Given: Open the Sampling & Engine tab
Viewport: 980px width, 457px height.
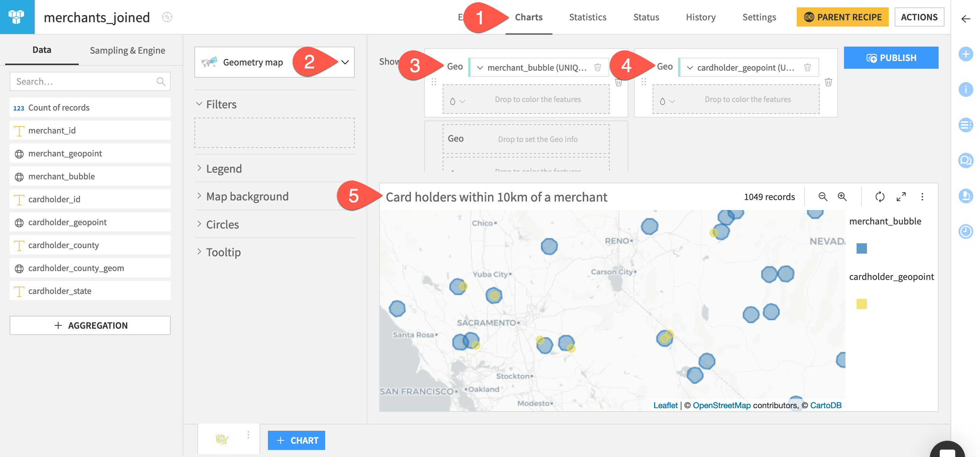Looking at the screenshot, I should (127, 50).
